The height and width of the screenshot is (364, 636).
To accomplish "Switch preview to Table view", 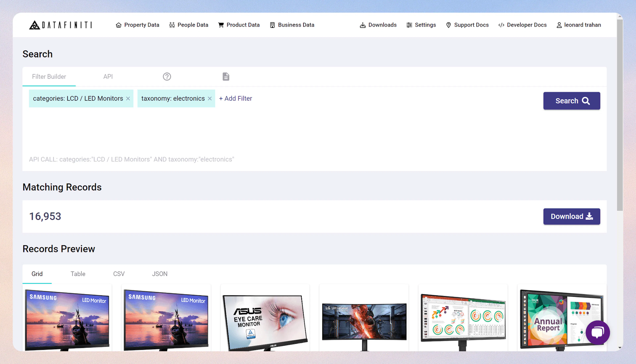I will [78, 274].
